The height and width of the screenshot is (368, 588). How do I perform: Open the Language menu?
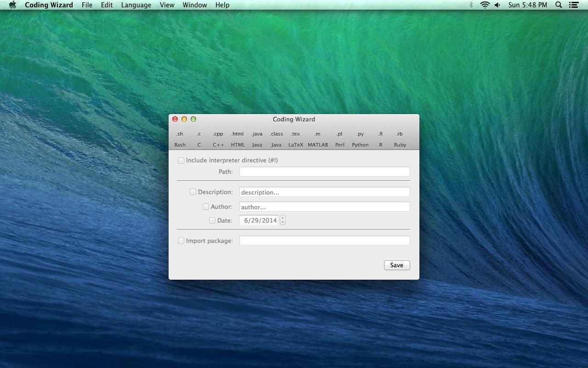click(x=136, y=5)
